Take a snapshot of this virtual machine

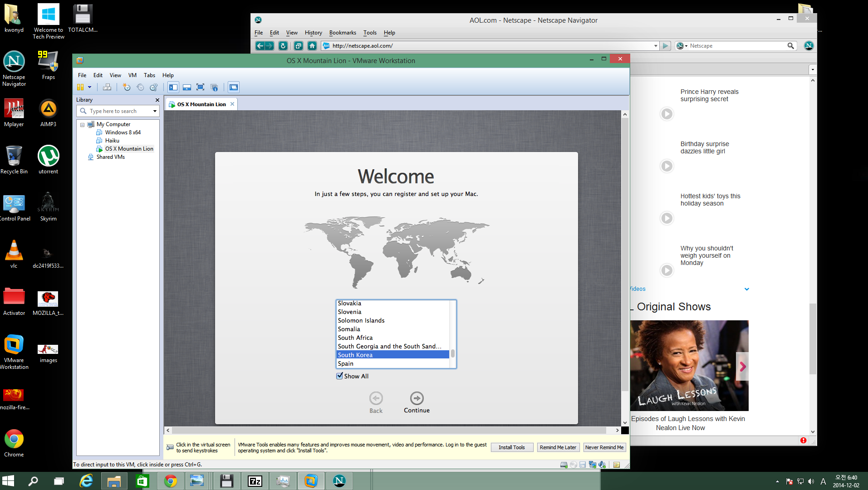coord(127,87)
